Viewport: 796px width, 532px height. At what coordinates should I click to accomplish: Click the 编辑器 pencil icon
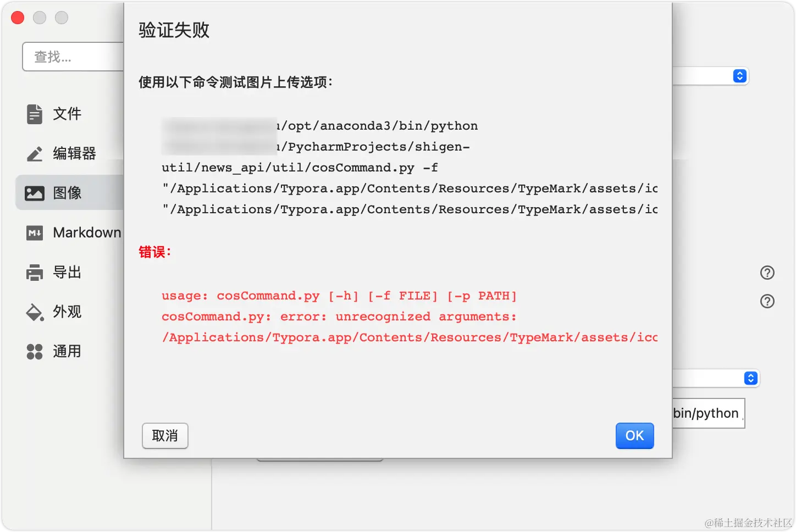pos(35,153)
